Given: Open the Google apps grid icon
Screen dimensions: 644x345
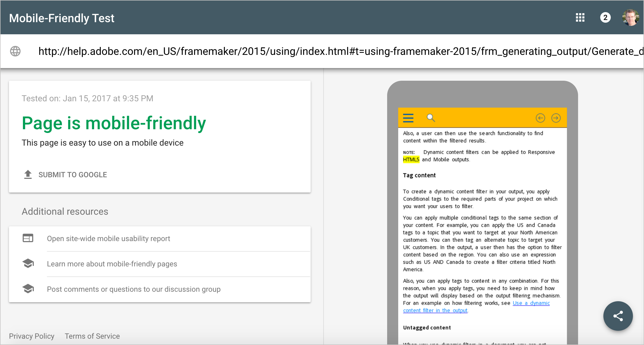Looking at the screenshot, I should (580, 18).
